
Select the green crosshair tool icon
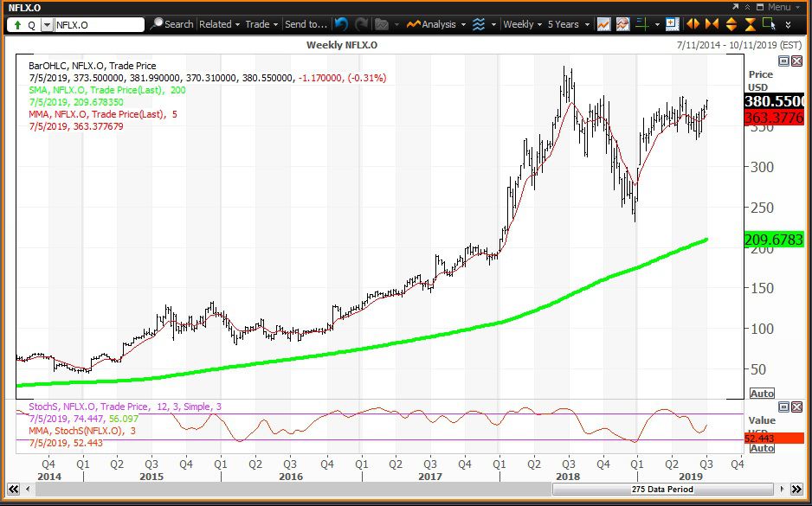642,24
